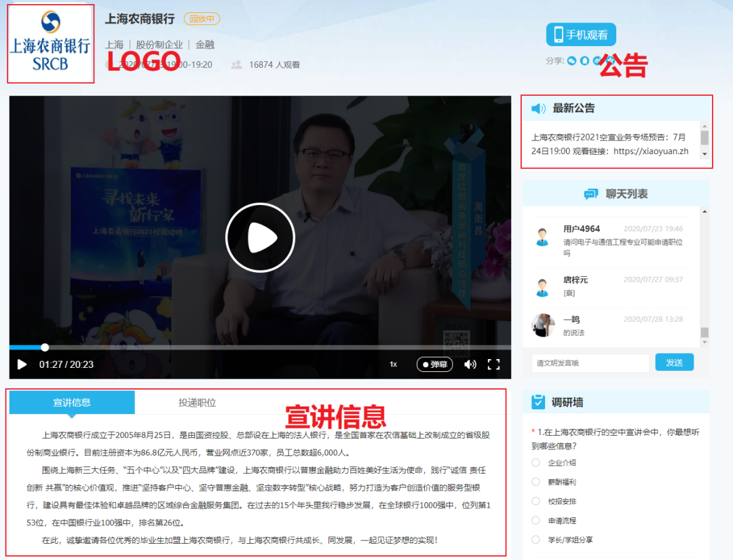Click the video progress bar handle
The image size is (733, 560).
[45, 348]
